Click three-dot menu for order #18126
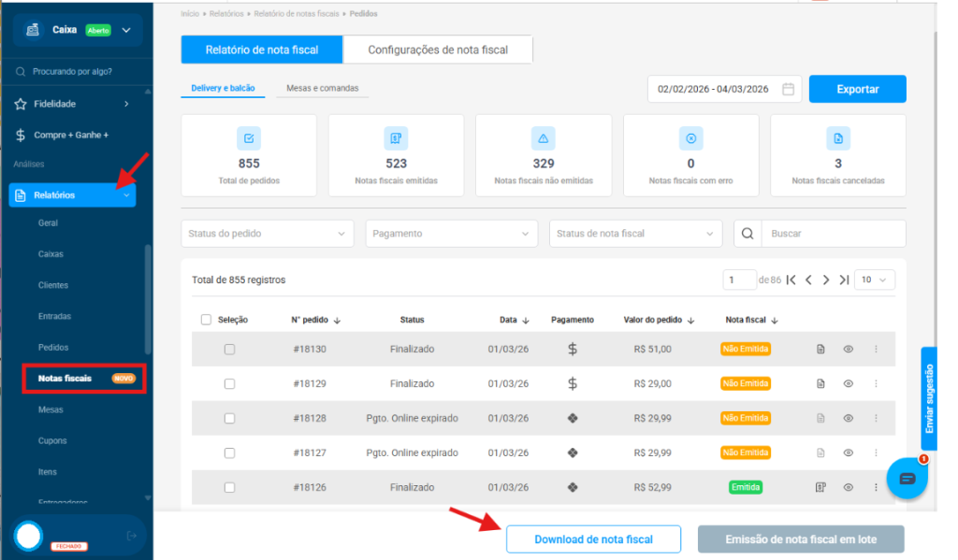This screenshot has height=560, width=958. pos(876,487)
